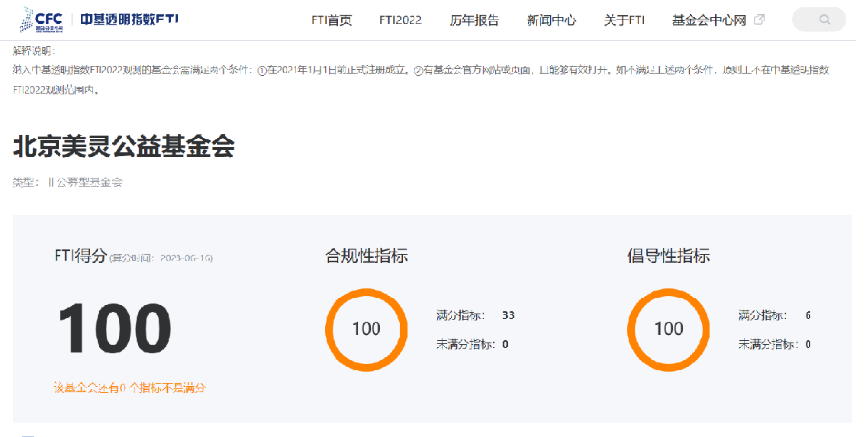The image size is (868, 437).
Task: Open the FTI2022 menu item
Action: tap(401, 20)
